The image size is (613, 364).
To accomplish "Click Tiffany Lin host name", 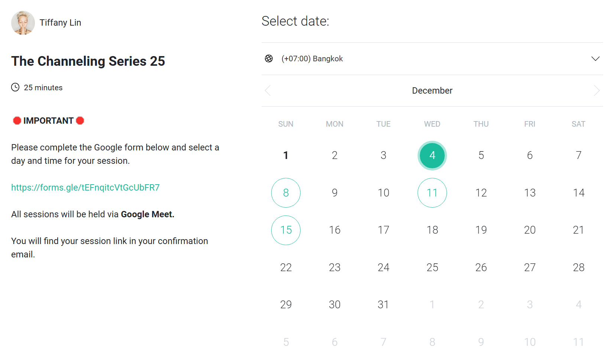I will click(x=60, y=23).
